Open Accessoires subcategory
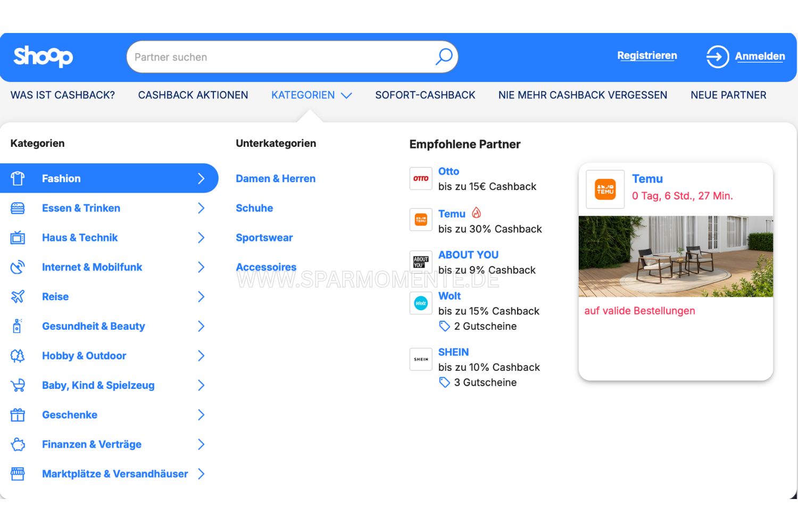Screen dimensions: 798x532 coord(266,267)
